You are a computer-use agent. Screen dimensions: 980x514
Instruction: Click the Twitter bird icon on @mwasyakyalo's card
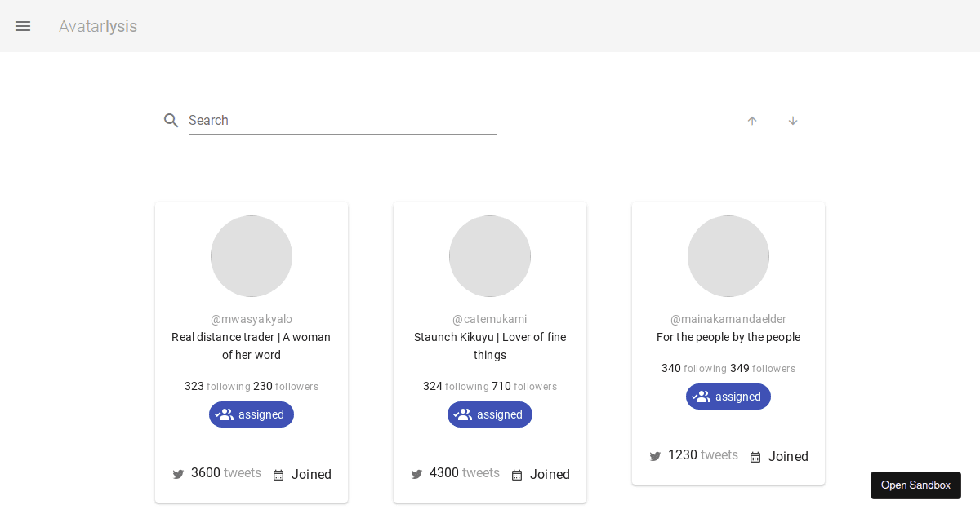pos(178,474)
